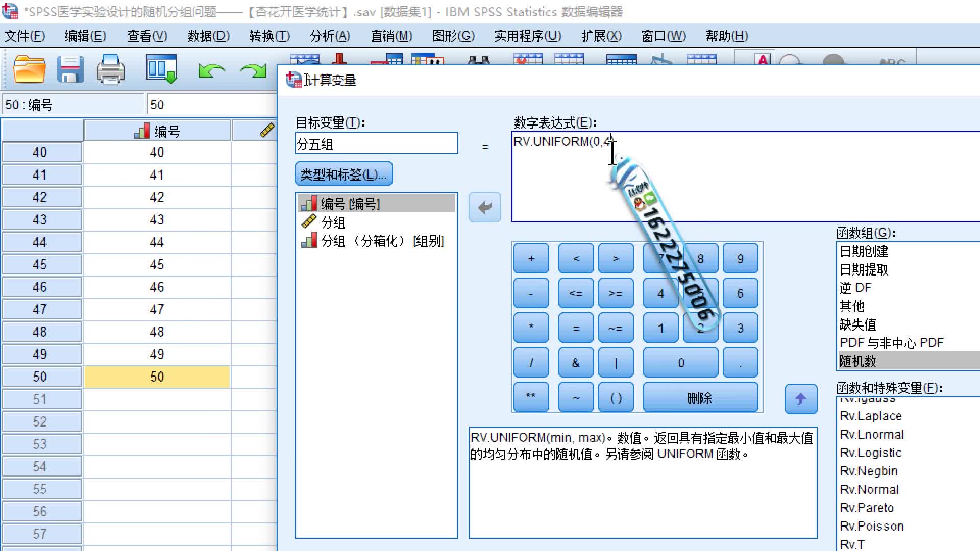Click the 编号 column header
The image size is (980, 551).
coord(157,131)
